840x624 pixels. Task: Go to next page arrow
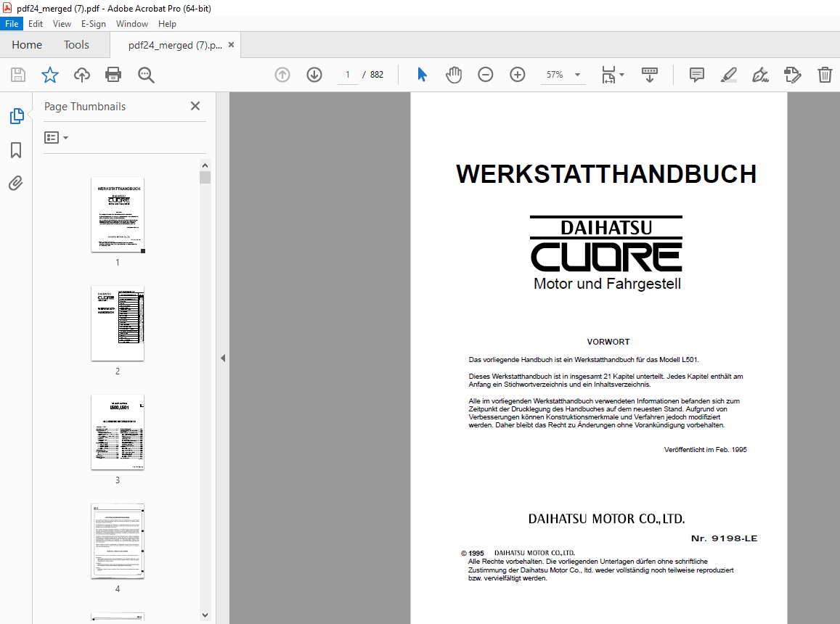pos(314,75)
